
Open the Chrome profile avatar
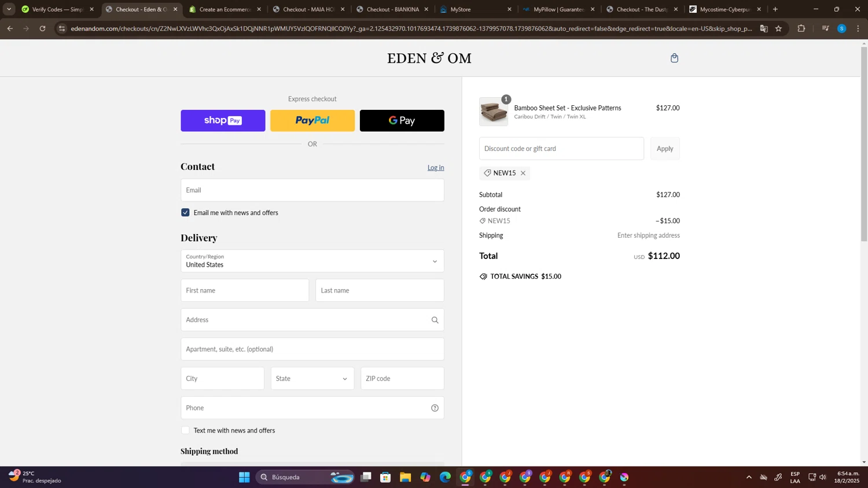click(x=841, y=28)
